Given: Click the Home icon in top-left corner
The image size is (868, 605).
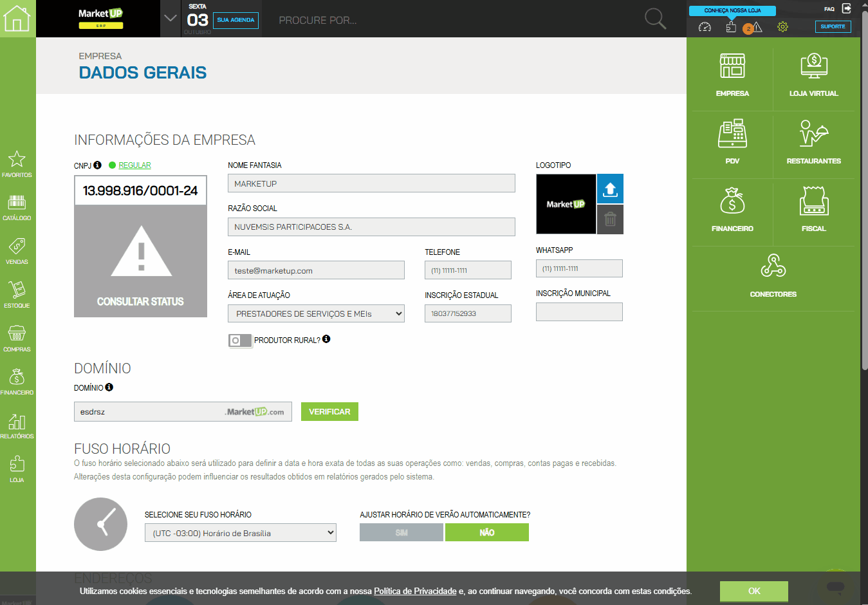Looking at the screenshot, I should 17,18.
